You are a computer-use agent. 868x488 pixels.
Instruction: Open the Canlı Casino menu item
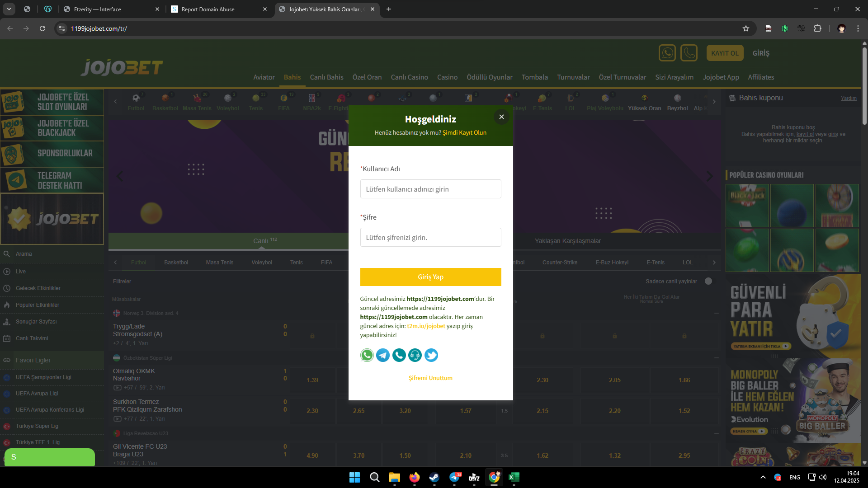click(x=409, y=77)
